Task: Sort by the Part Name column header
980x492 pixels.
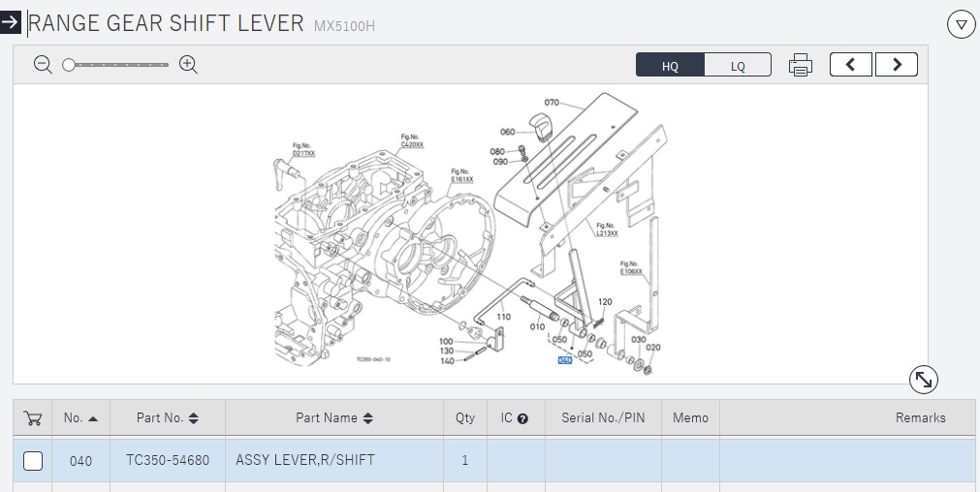Action: [x=334, y=417]
